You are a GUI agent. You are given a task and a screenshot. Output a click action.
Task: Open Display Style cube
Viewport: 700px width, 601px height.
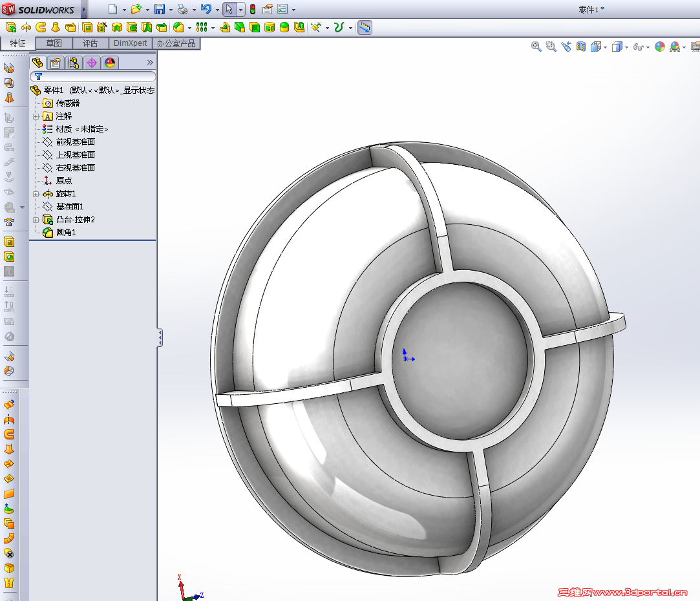tap(617, 47)
